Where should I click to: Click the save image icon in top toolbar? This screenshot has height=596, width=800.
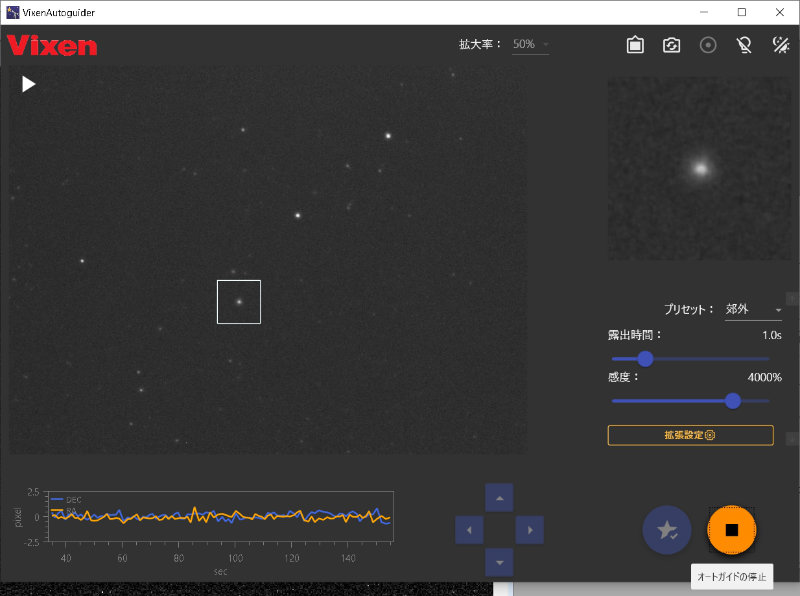pos(635,45)
